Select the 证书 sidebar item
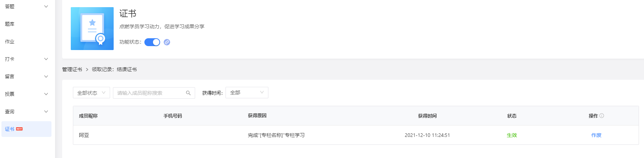644x158 pixels. [26, 129]
